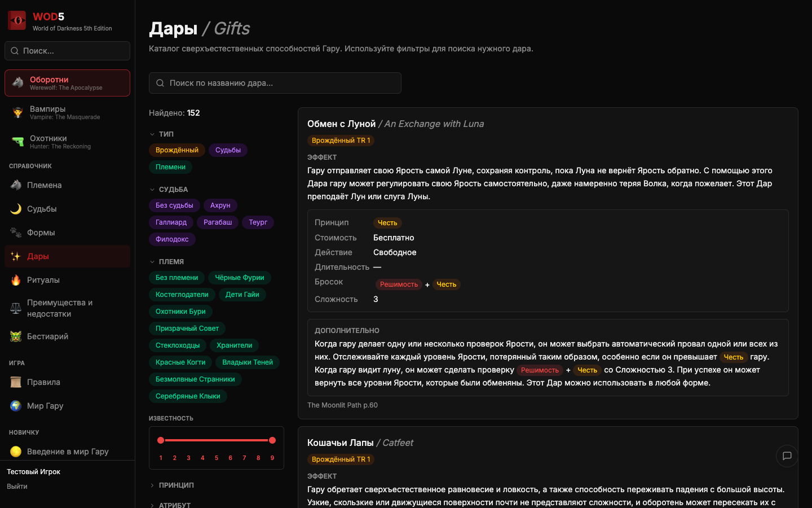Click the monster icon beside Бестиарий

[16, 336]
